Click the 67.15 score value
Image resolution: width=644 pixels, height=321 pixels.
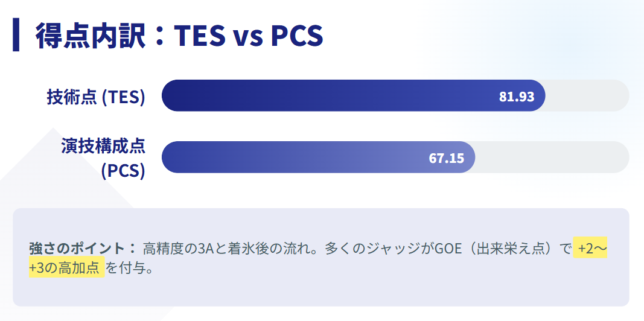coord(447,158)
